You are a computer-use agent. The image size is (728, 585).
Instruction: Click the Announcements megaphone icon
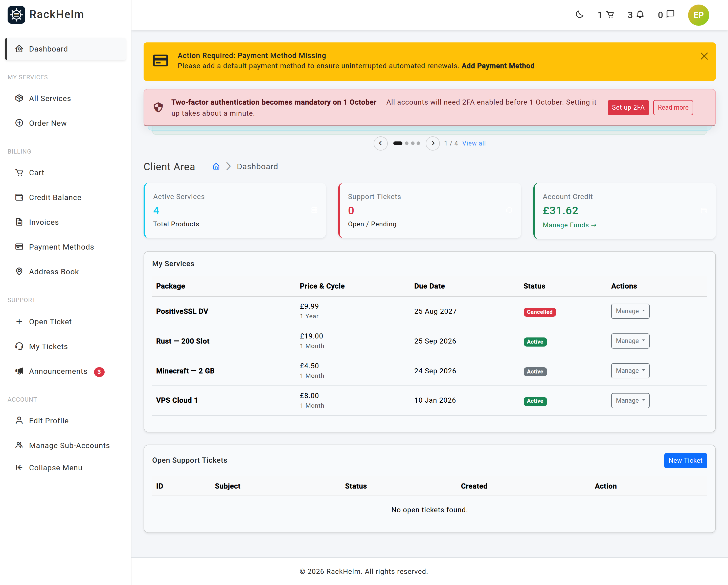click(19, 371)
